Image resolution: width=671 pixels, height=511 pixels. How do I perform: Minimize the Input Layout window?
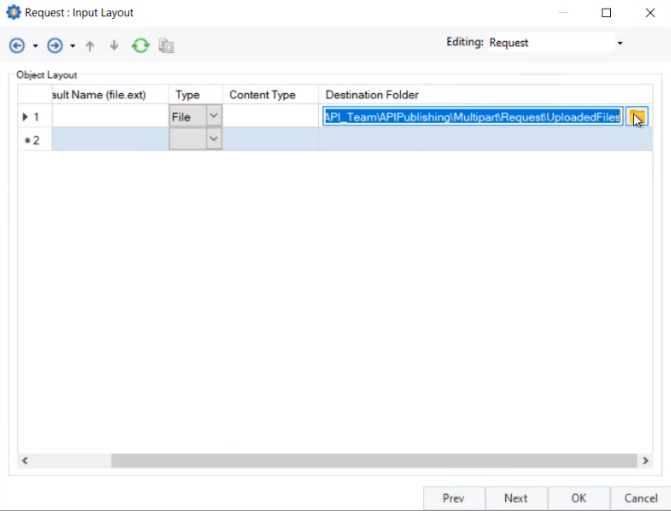[563, 13]
